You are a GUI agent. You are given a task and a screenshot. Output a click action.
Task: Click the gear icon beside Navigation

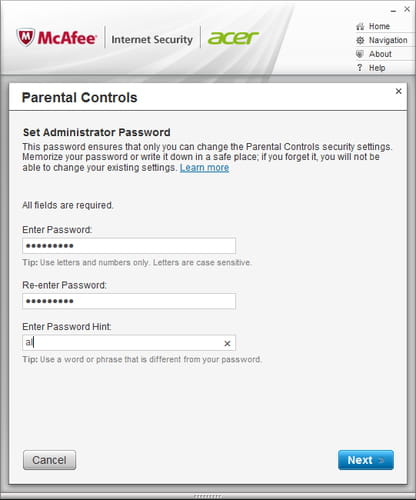click(x=360, y=40)
